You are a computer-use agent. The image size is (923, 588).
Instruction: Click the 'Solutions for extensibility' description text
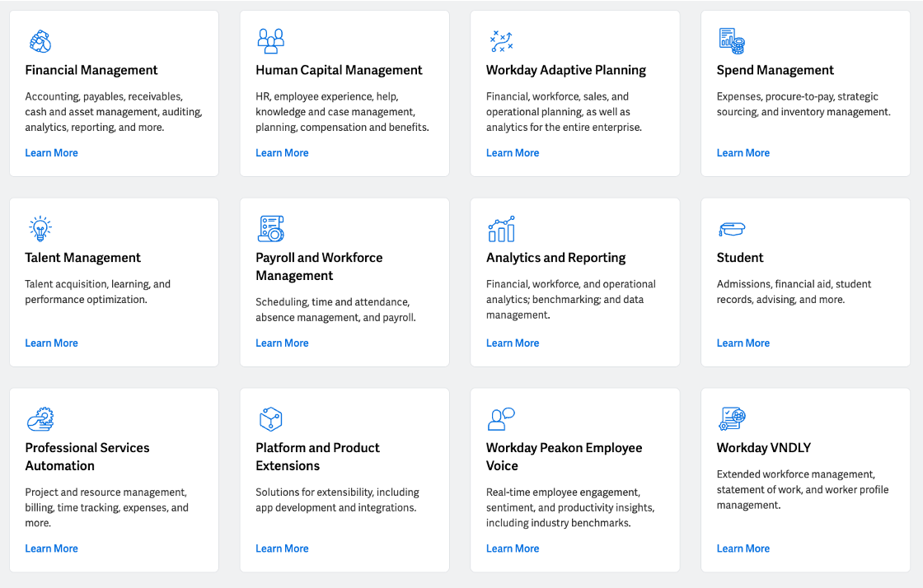pyautogui.click(x=337, y=500)
